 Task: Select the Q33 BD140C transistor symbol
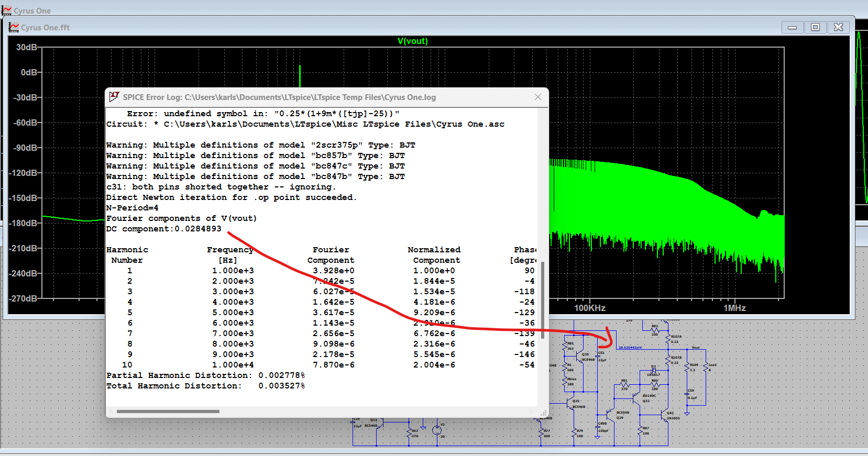[x=636, y=398]
